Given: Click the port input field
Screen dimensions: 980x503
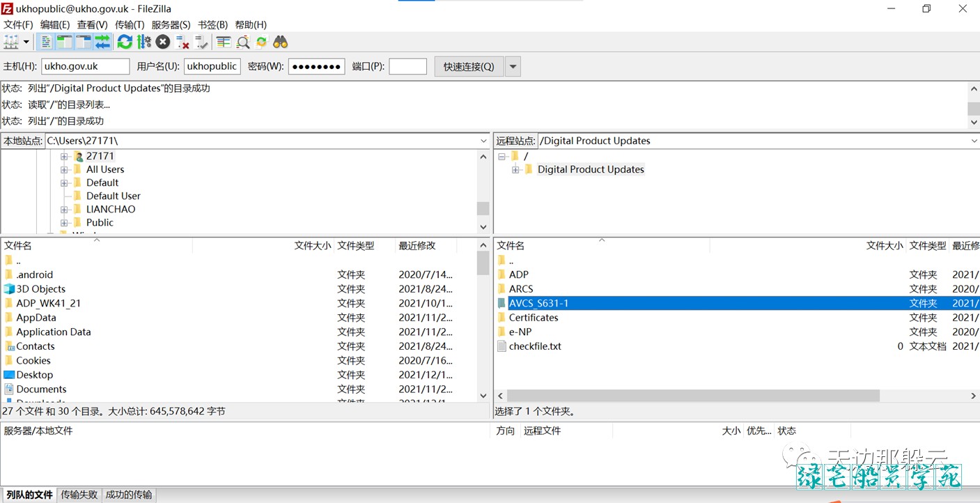Looking at the screenshot, I should coord(407,66).
